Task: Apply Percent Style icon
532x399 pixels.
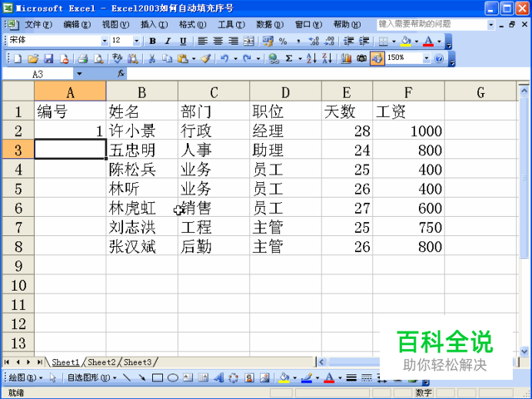Action: [283, 41]
